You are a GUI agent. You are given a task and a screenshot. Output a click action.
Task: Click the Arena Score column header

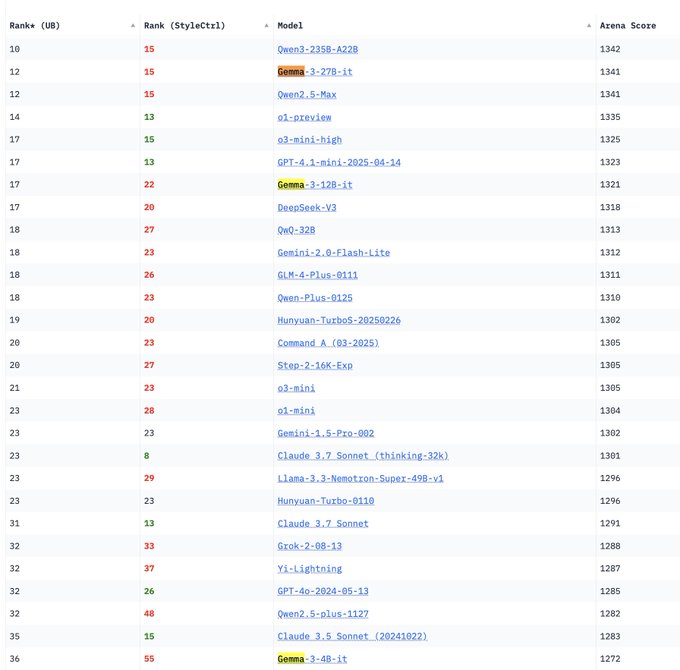click(x=627, y=25)
